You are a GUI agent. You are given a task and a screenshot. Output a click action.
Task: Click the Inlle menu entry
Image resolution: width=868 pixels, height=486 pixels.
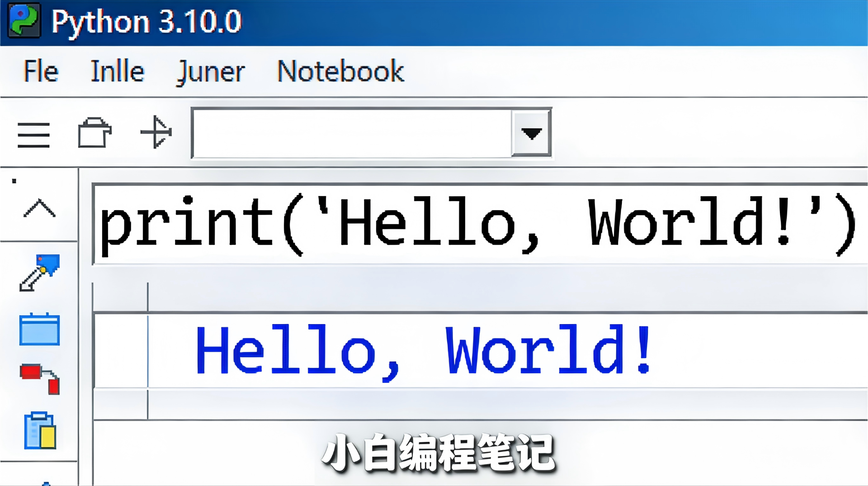click(118, 71)
